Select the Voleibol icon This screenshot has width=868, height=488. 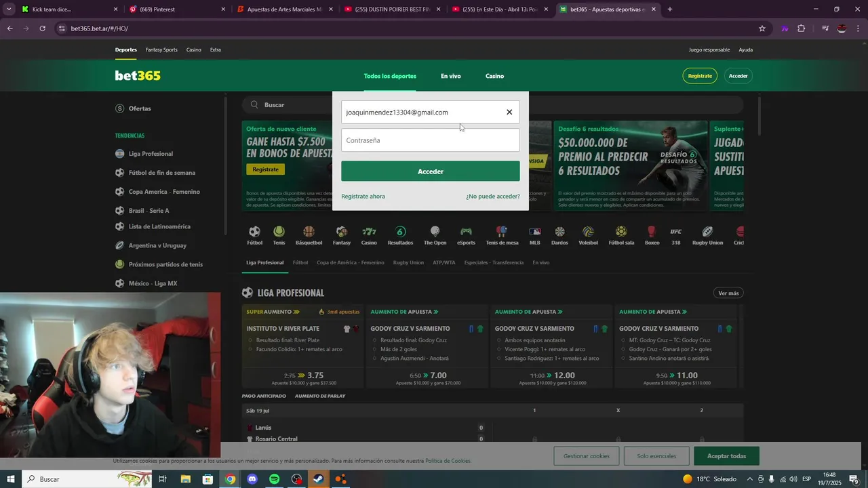pyautogui.click(x=588, y=235)
